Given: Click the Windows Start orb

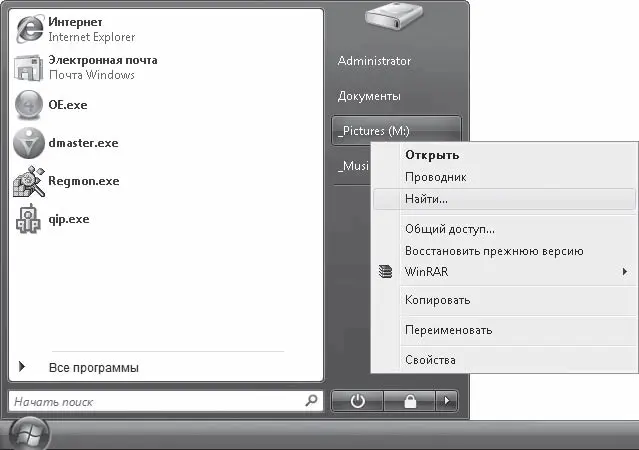Looking at the screenshot, I should (x=29, y=434).
